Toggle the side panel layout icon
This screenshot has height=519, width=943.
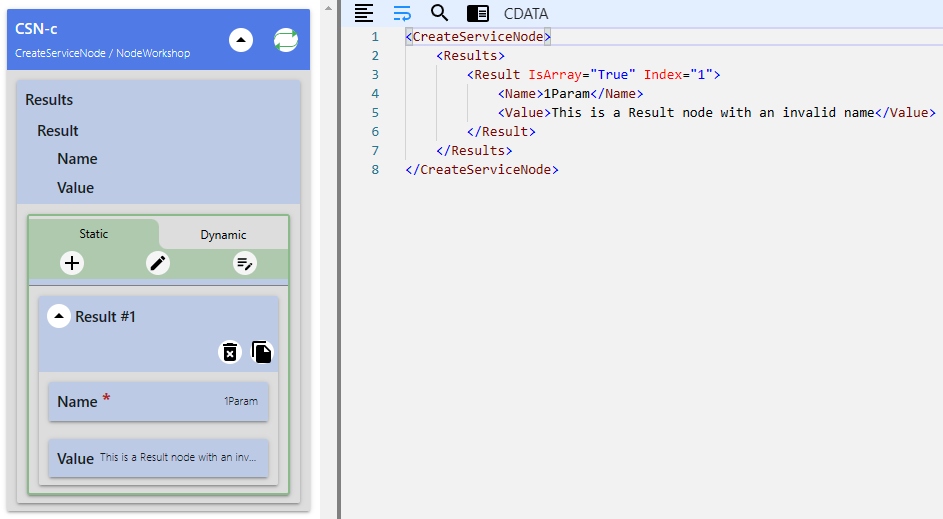(478, 13)
